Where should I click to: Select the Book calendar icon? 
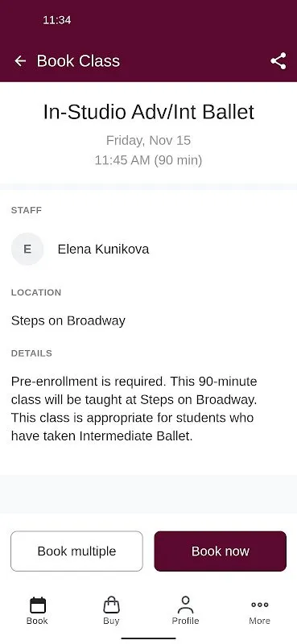tap(37, 605)
